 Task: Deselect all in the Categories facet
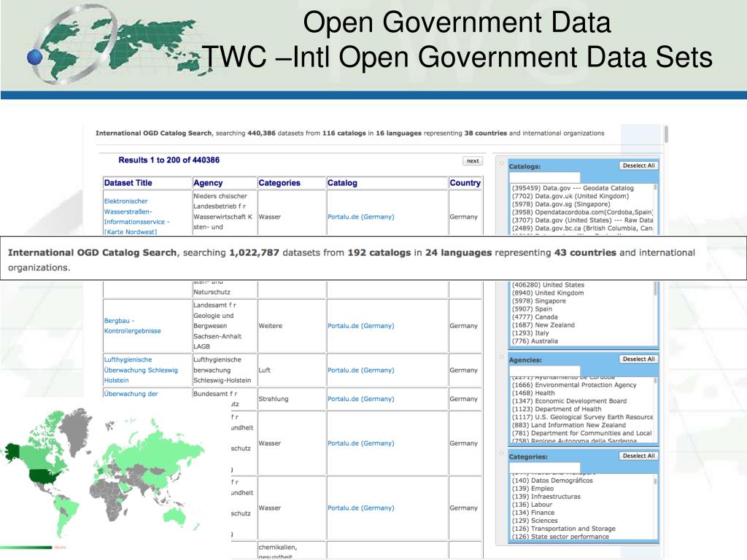click(x=638, y=456)
